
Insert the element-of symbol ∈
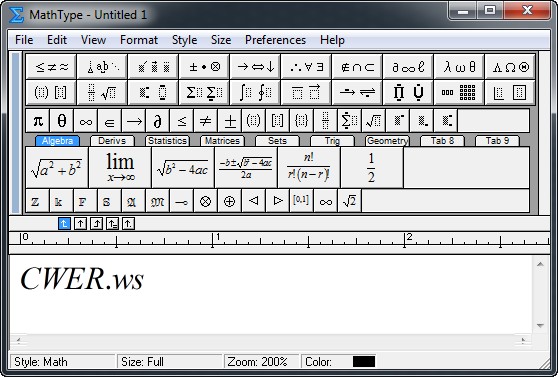tap(110, 121)
